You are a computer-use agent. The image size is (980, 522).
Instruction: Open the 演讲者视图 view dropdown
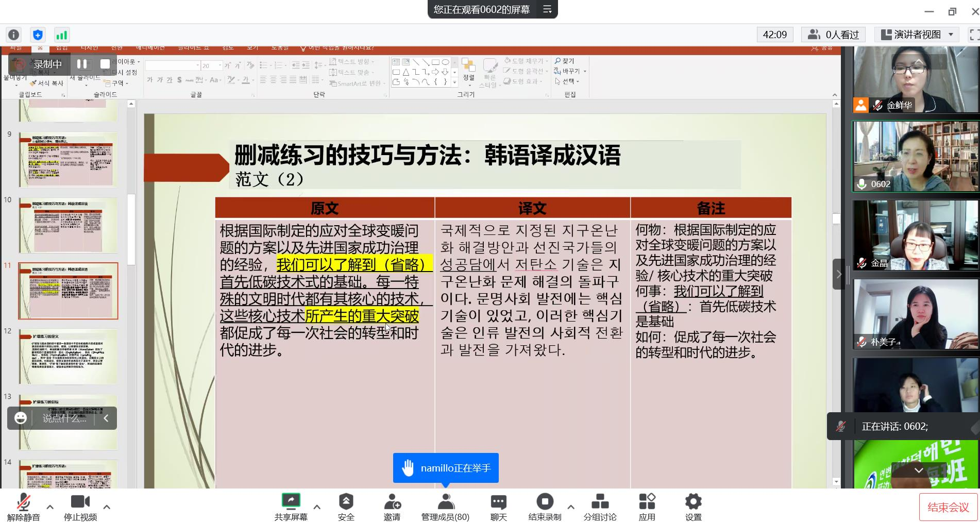[917, 35]
